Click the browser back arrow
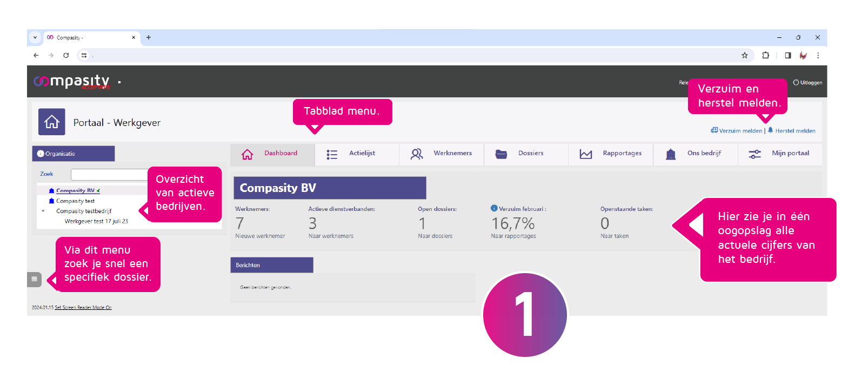 pos(36,55)
